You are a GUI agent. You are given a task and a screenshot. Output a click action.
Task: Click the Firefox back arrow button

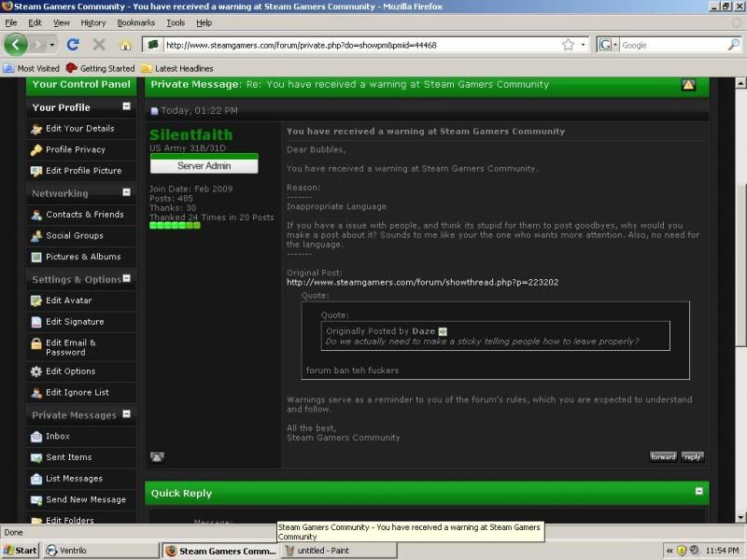tap(16, 44)
